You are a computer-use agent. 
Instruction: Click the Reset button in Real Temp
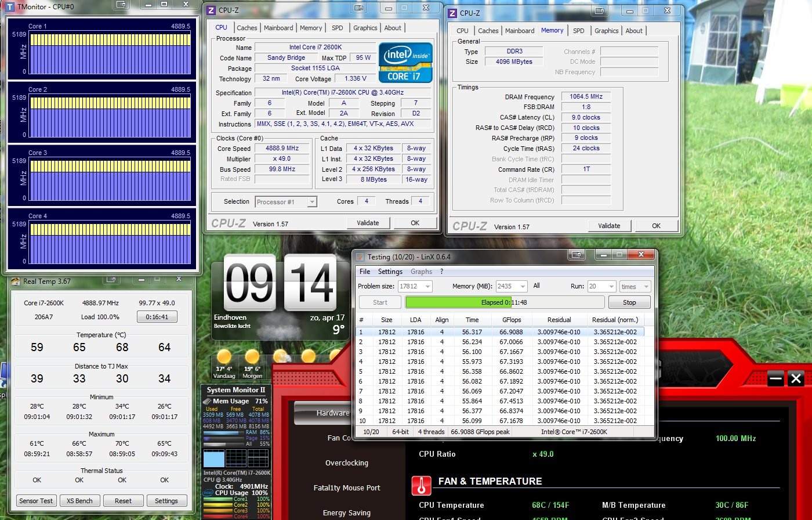coord(123,501)
